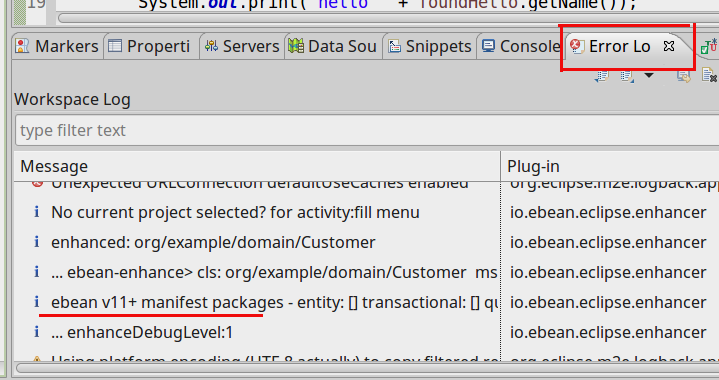This screenshot has width=719, height=380.
Task: Select the '... ebean-enhance> cls:' log message
Action: tap(274, 273)
